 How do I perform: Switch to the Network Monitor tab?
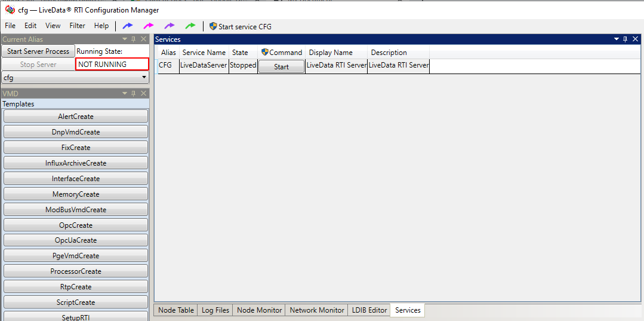coord(317,310)
